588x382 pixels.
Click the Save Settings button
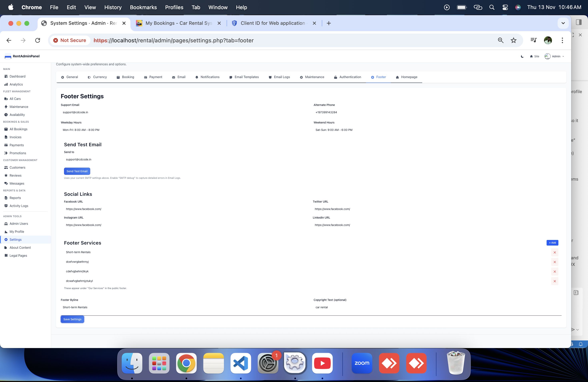point(72,319)
